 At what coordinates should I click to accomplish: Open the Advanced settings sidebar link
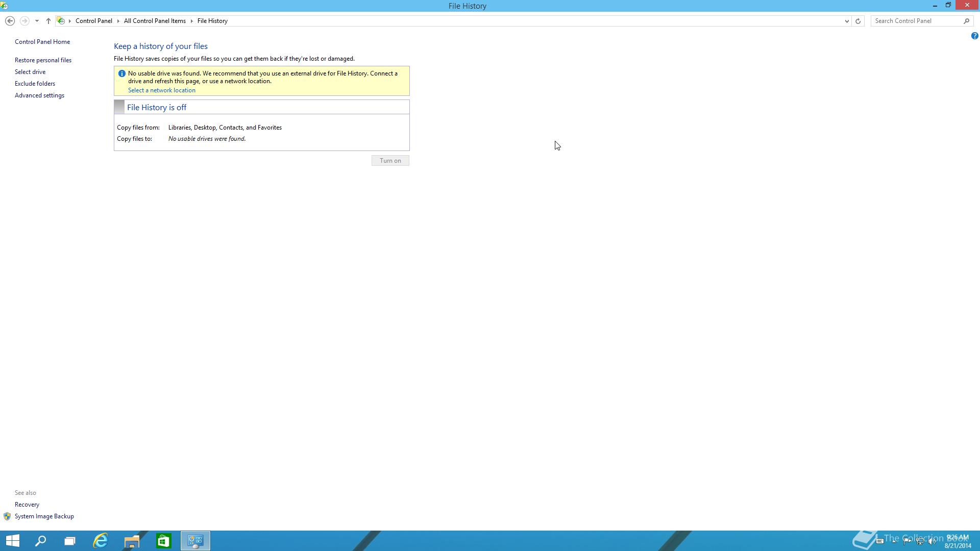pyautogui.click(x=39, y=95)
